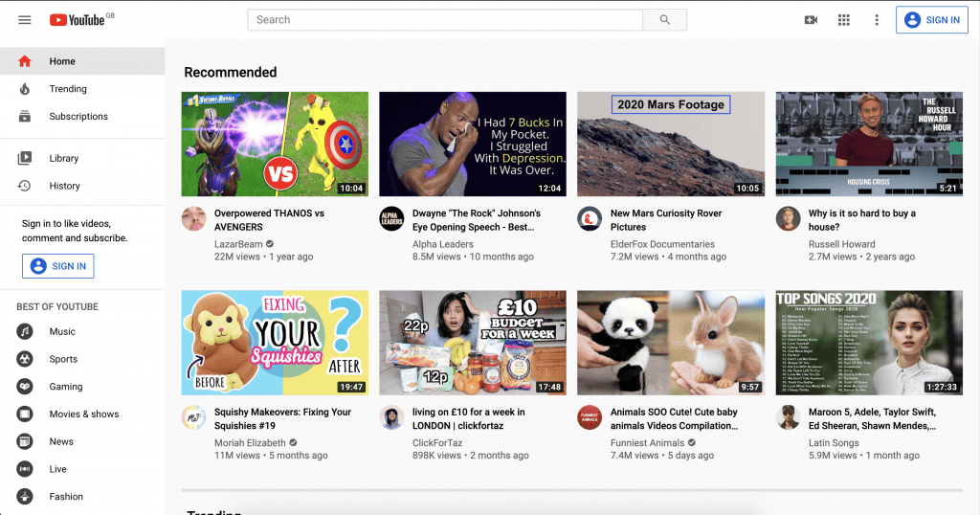Viewport: 980px width, 515px height.
Task: Click the Fashion icon in sidebar
Action: (24, 496)
